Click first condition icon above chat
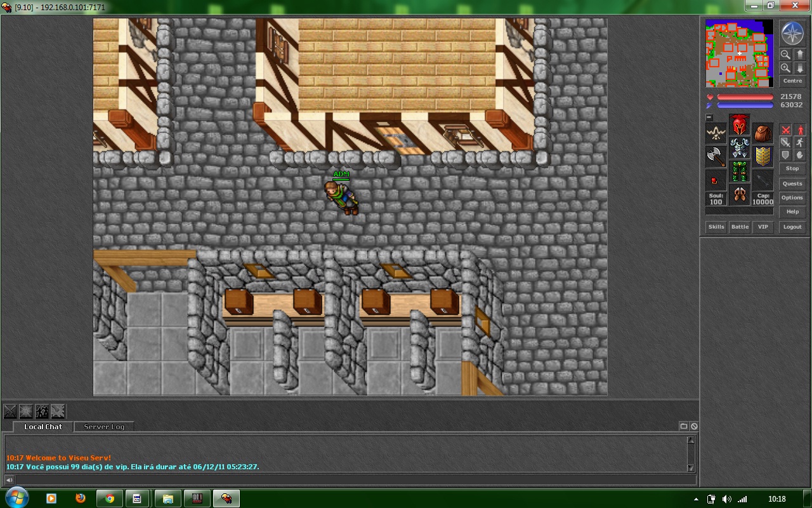The width and height of the screenshot is (812, 508). click(11, 411)
